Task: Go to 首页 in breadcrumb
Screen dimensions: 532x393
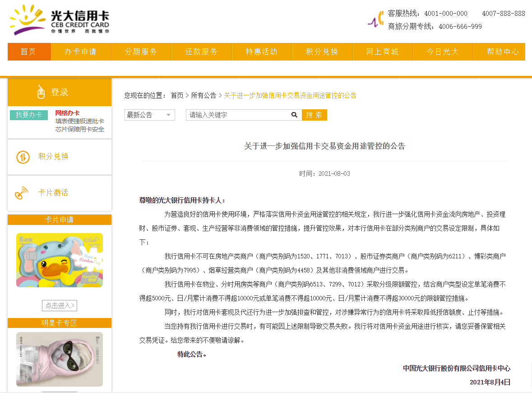Action: pos(177,95)
